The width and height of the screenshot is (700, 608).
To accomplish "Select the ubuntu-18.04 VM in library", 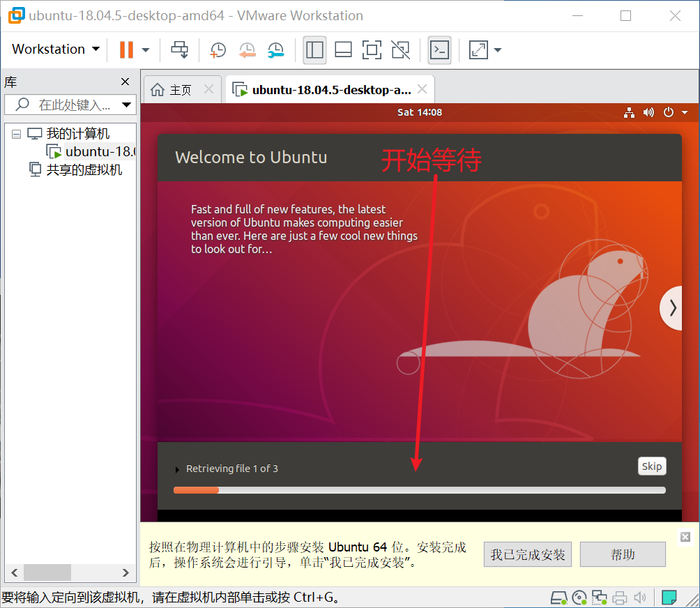I will tap(99, 152).
